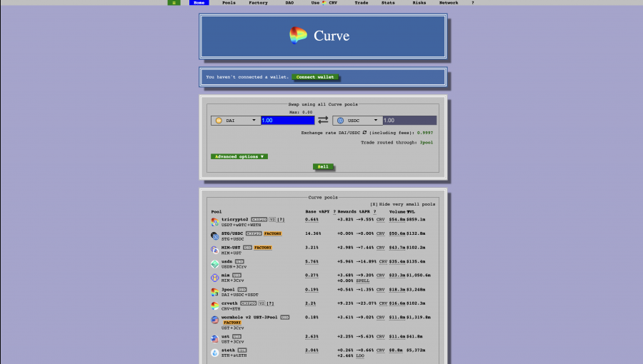This screenshot has width=643, height=364.
Task: Open the steth pool link
Action: pyautogui.click(x=228, y=350)
